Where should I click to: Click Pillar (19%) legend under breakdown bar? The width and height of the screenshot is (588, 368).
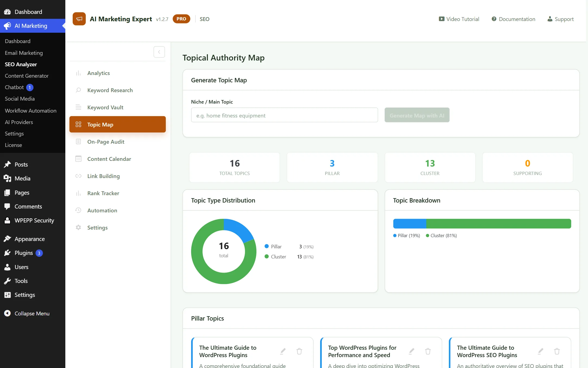point(407,236)
